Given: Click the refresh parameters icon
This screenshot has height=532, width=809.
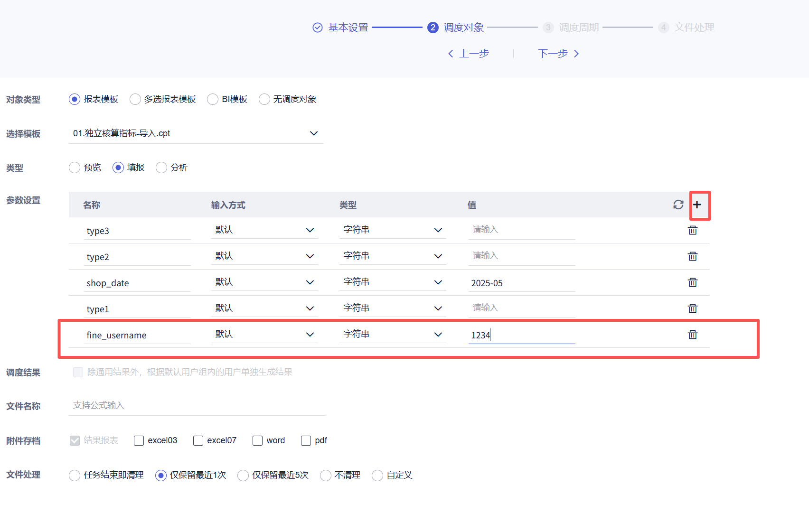Looking at the screenshot, I should pyautogui.click(x=678, y=205).
